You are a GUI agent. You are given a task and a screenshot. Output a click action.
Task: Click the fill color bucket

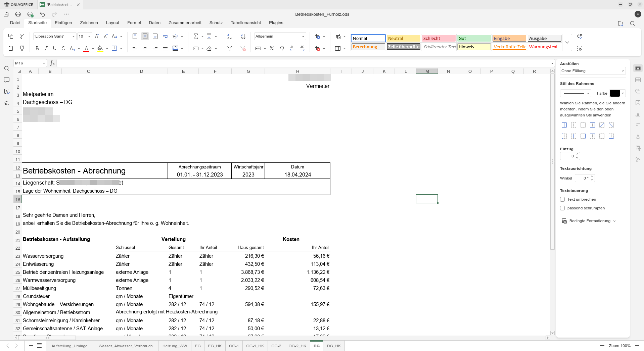click(x=100, y=48)
